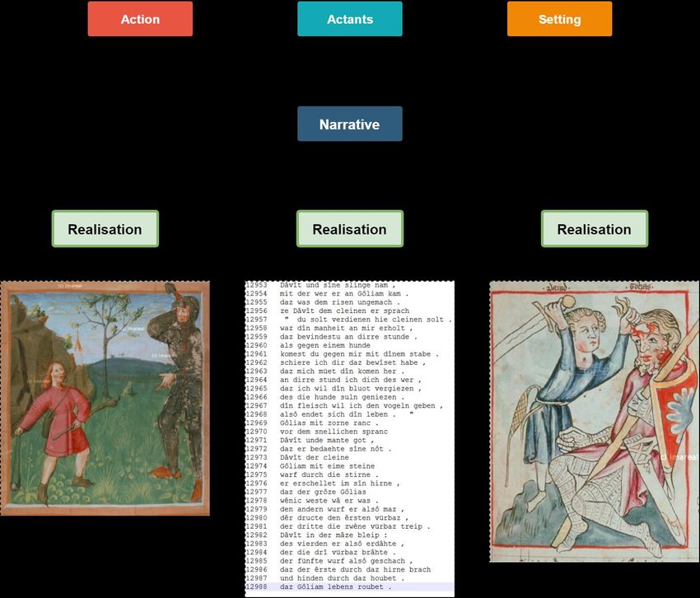Viewport: 700px width, 598px height.
Task: Select verse "des vierden er alsô erdâhte"
Action: tap(342, 544)
